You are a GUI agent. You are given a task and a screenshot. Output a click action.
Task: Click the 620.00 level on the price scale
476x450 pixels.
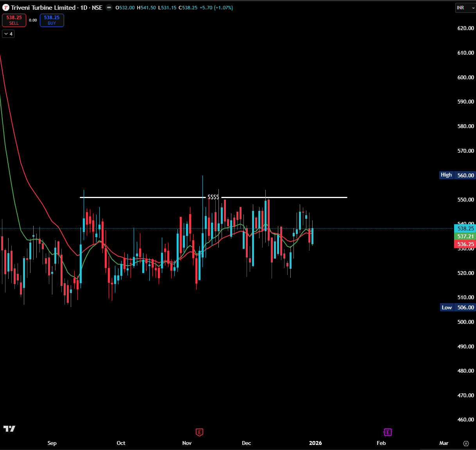(x=465, y=28)
